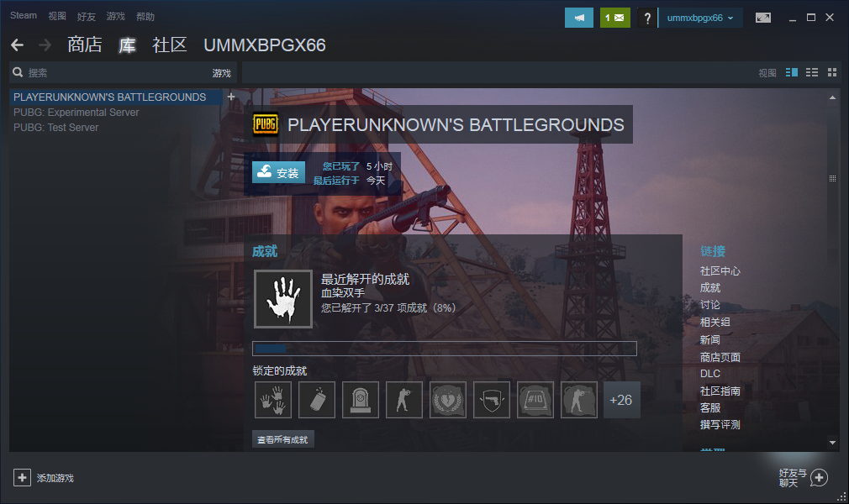The image size is (849, 504).
Task: Click the search magnifier icon
Action: tap(18, 72)
